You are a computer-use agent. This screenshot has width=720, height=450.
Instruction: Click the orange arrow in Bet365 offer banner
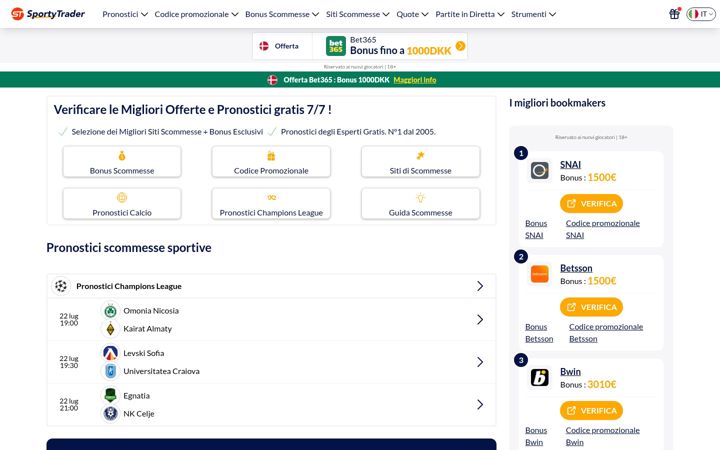460,46
